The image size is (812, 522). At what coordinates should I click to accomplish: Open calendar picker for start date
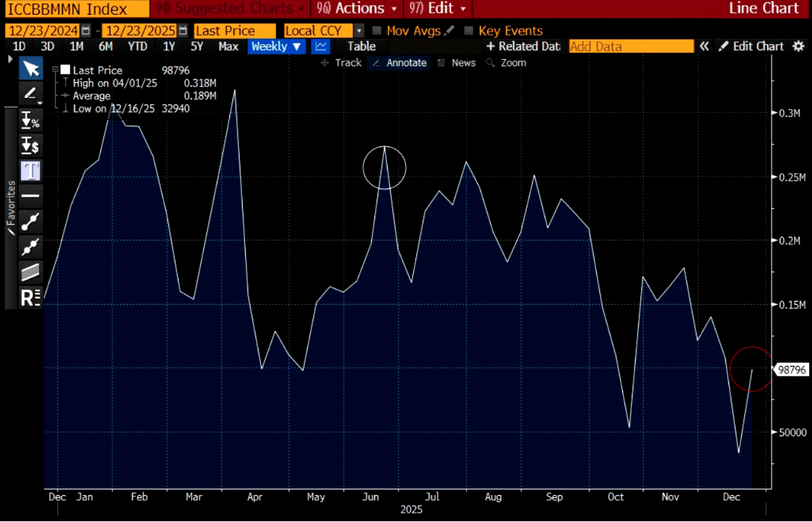(x=87, y=31)
